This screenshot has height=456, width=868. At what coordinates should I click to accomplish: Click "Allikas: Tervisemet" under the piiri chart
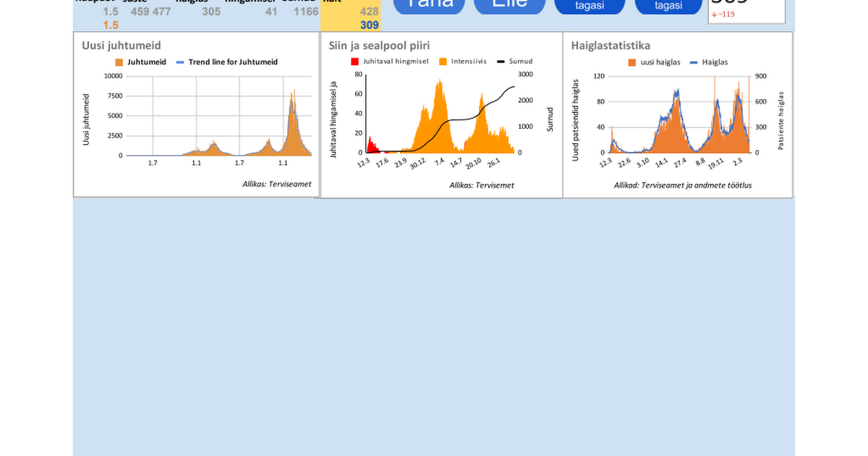[x=482, y=185]
